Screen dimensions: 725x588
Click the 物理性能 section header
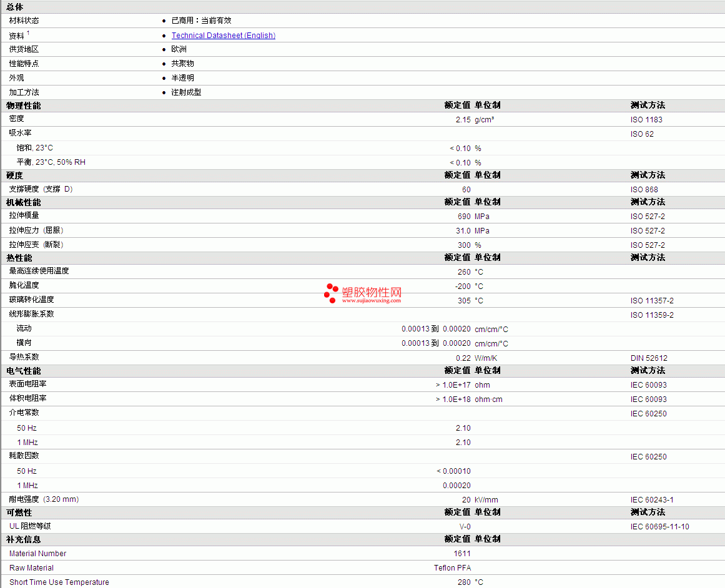(24, 106)
